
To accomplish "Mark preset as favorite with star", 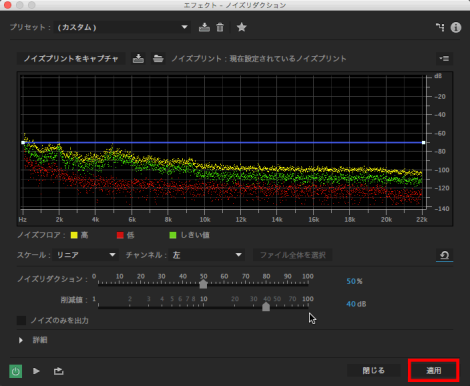I will (x=242, y=27).
